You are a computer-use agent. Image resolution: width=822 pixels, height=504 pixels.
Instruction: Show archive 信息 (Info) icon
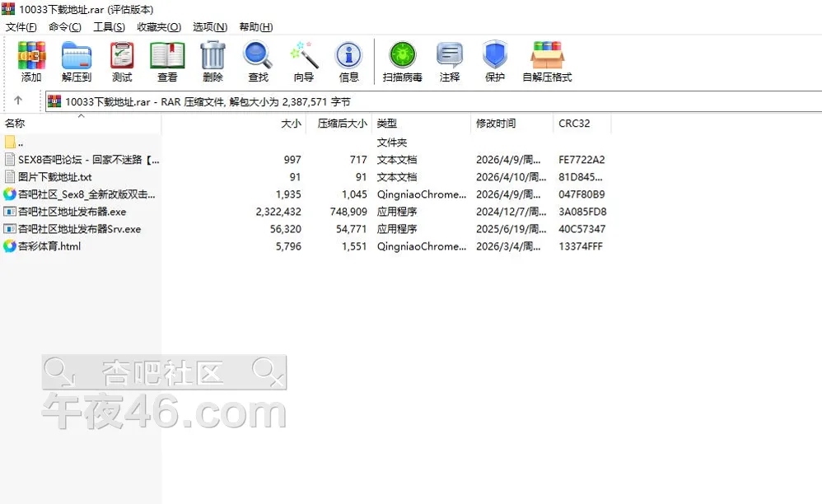pos(348,62)
